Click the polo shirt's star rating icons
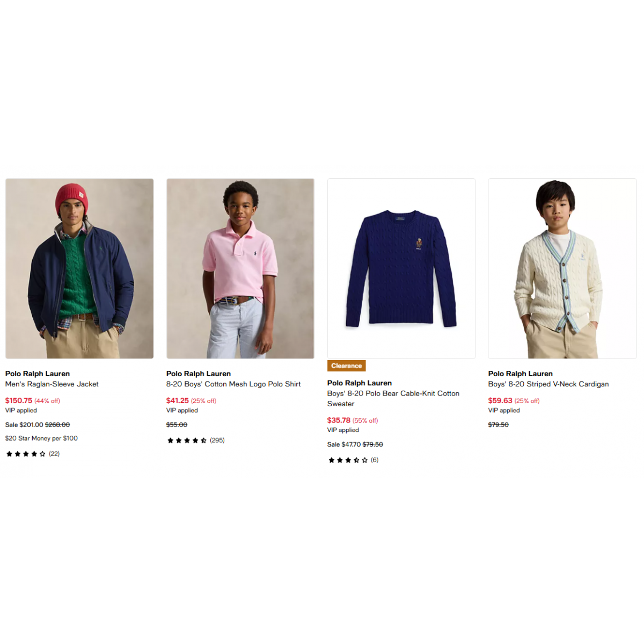Viewport: 644px width, 644px height. pyautogui.click(x=187, y=441)
